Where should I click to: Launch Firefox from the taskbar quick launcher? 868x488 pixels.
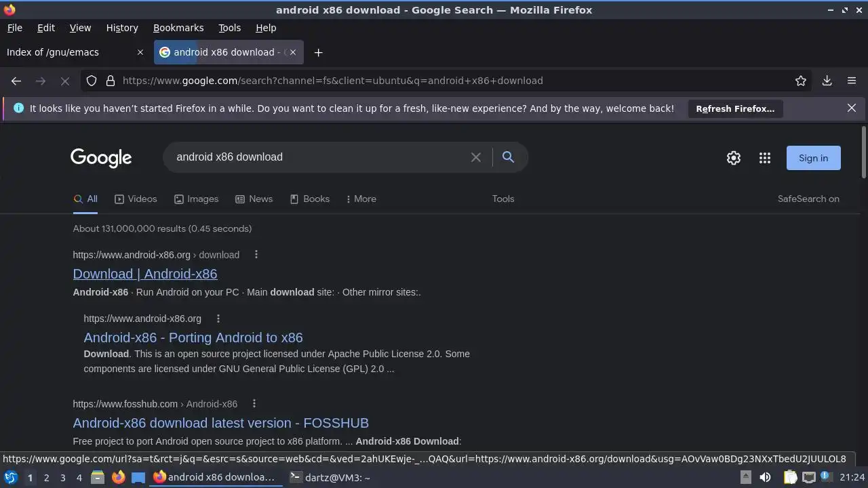[x=118, y=477]
